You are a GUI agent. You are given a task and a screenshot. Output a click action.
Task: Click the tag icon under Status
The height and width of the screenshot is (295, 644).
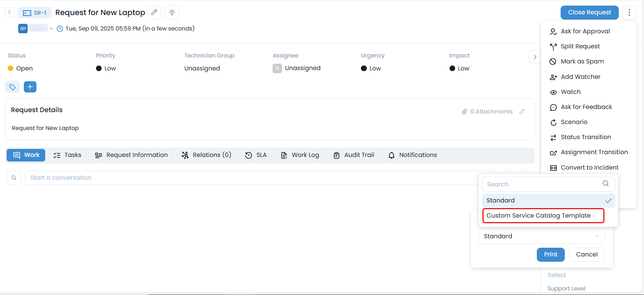pyautogui.click(x=12, y=87)
